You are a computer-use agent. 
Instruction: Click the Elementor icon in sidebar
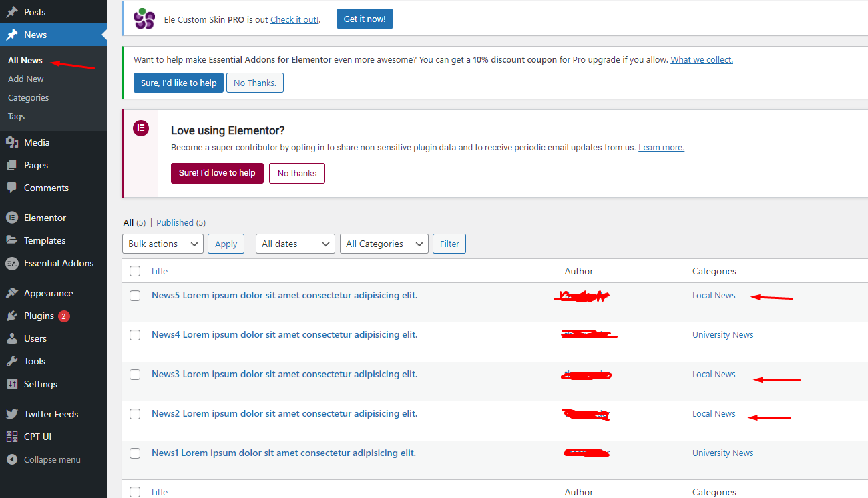tap(12, 218)
